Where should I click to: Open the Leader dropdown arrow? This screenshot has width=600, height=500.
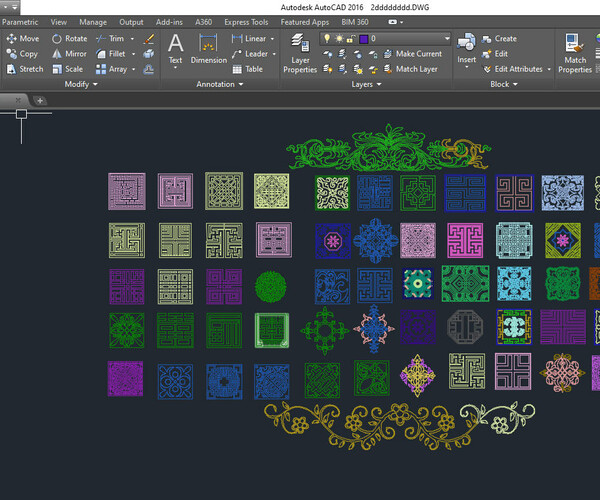[x=274, y=54]
